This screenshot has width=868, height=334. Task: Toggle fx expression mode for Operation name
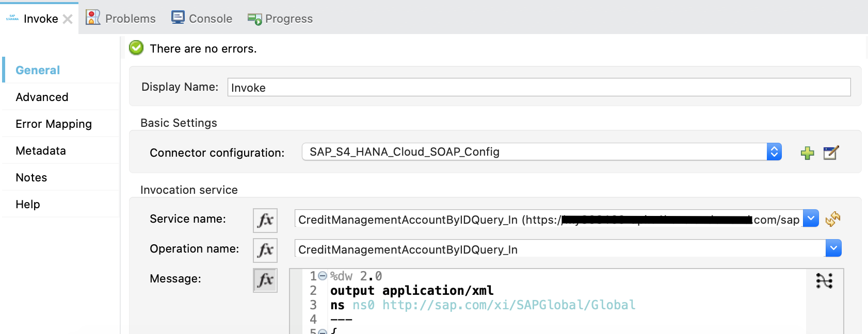(265, 250)
